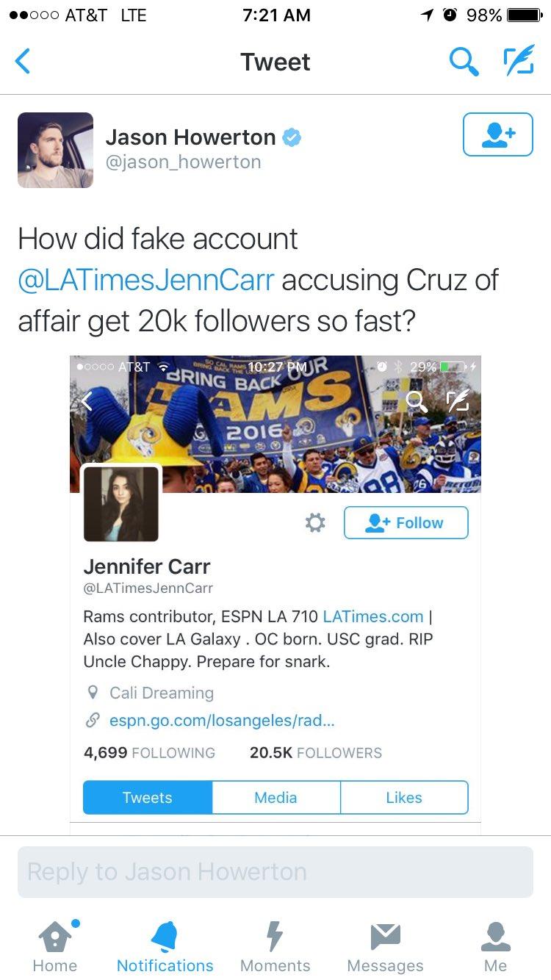Open the Home tab
Screen dimensions: 551x980
(x=56, y=945)
